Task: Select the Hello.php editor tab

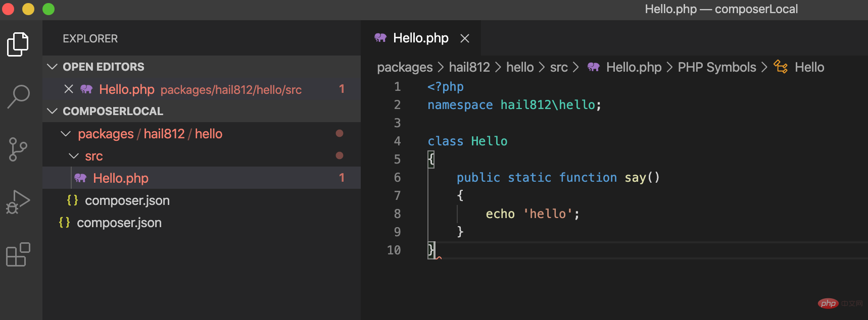Action: [x=420, y=38]
